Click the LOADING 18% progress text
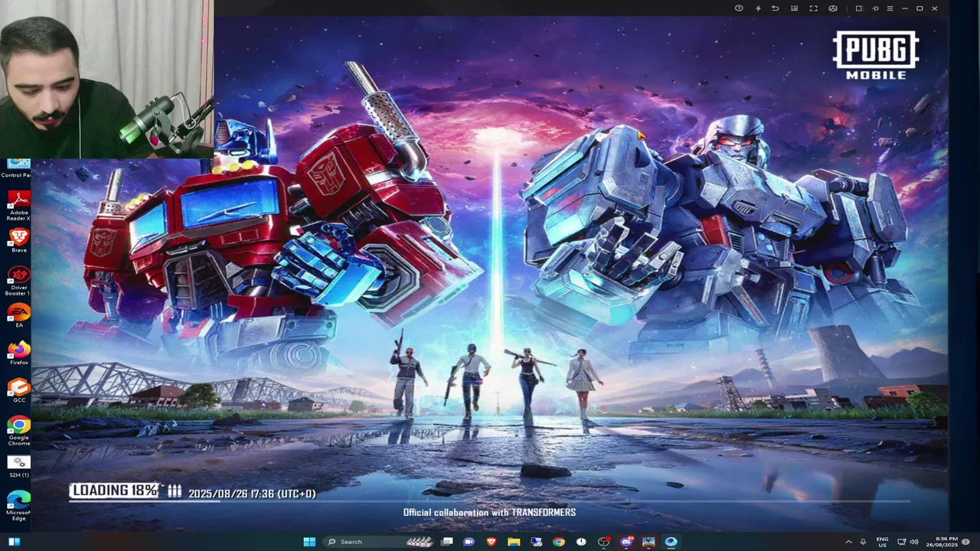Screen dimensions: 980x551 115,491
